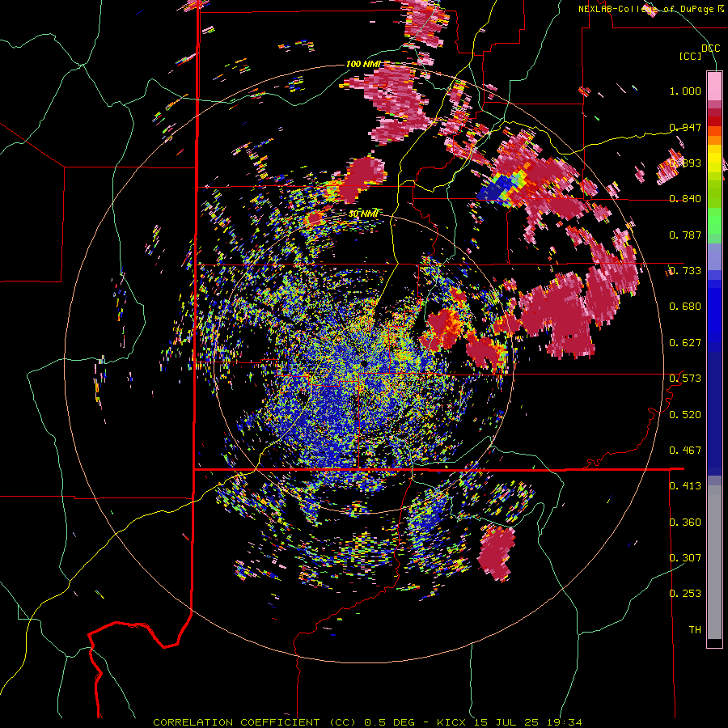The height and width of the screenshot is (728, 728).
Task: Click the TH label on the legend
Action: [x=695, y=629]
